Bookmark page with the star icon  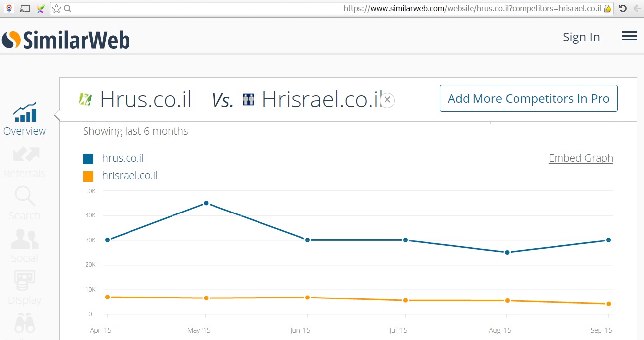57,8
